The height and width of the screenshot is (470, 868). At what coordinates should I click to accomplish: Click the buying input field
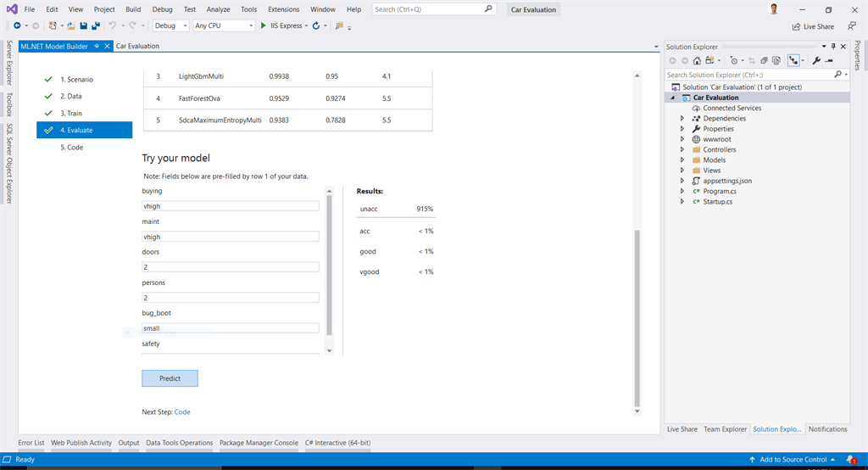[231, 206]
